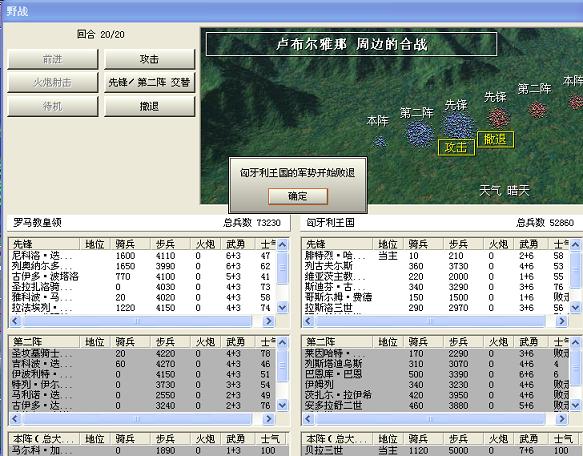The image size is (583, 456).
Task: Select the red enemy 先锋 troop cluster
Action: tap(498, 118)
